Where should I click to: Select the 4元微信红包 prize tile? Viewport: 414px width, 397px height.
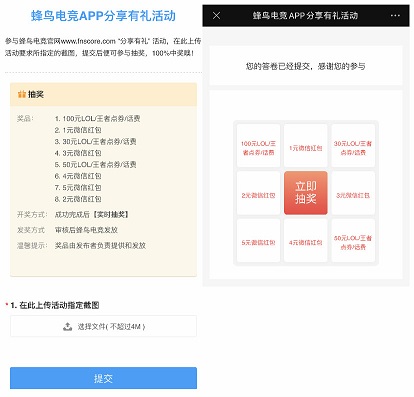pos(306,240)
